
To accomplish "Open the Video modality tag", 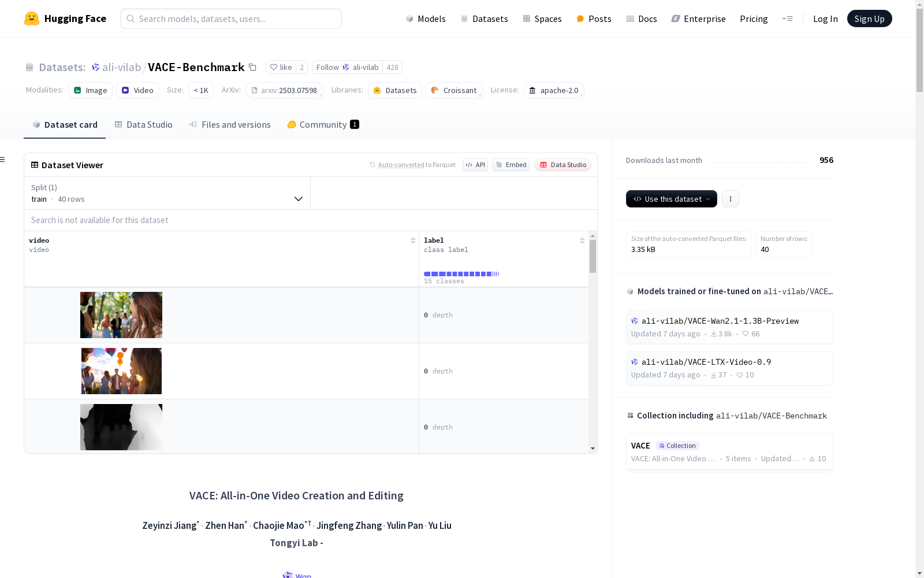I will [x=137, y=90].
